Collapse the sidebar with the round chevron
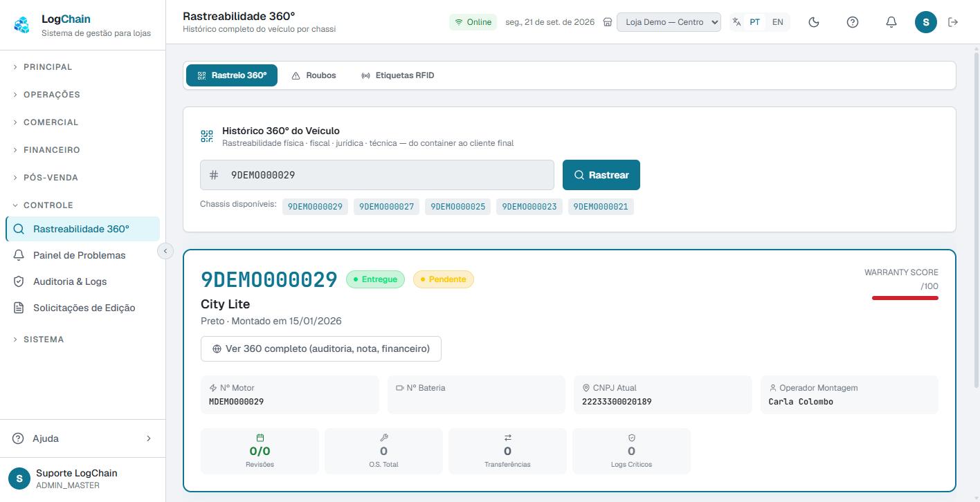Image resolution: width=980 pixels, height=502 pixels. pyautogui.click(x=165, y=251)
